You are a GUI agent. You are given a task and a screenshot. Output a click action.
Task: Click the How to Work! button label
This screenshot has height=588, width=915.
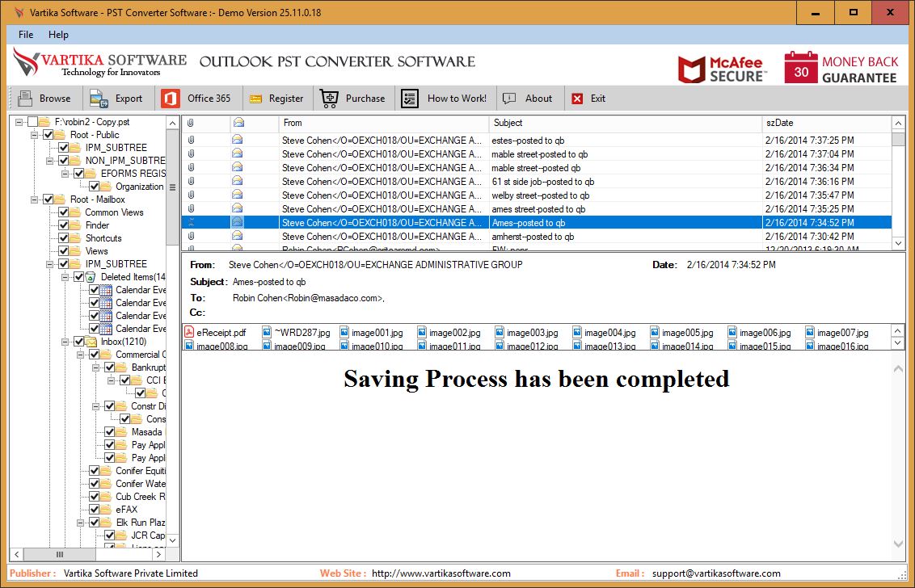pyautogui.click(x=457, y=99)
